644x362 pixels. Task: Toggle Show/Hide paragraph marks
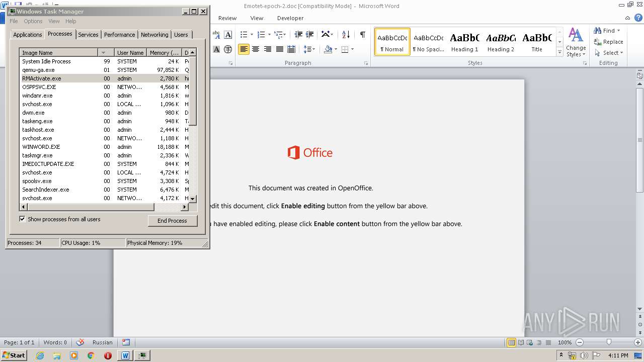pos(362,34)
